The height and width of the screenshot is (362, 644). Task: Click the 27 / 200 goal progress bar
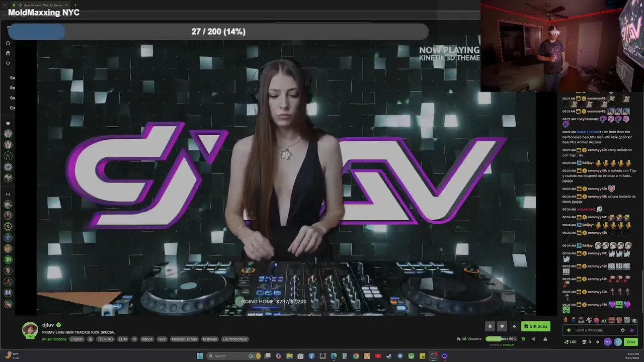tap(218, 32)
